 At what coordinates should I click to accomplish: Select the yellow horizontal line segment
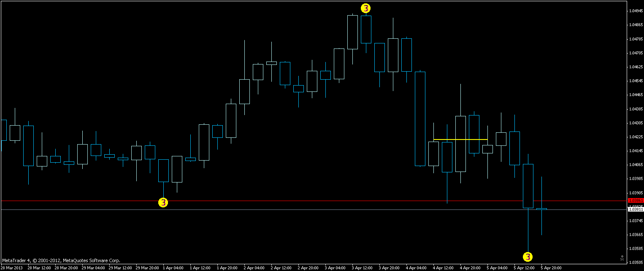coord(460,139)
